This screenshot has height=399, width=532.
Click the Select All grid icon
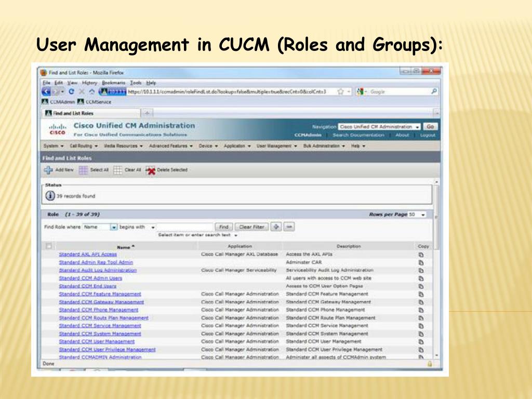[x=83, y=170]
